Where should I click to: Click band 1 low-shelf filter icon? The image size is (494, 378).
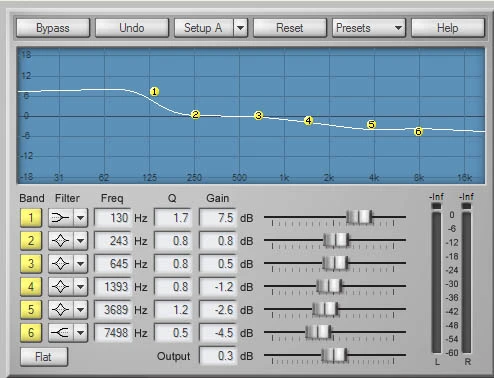click(61, 218)
